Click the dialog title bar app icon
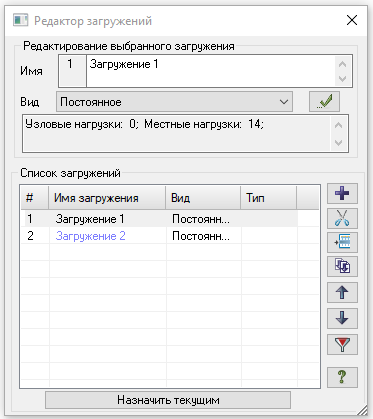Screen dimensions: 373x419 coord(20,21)
